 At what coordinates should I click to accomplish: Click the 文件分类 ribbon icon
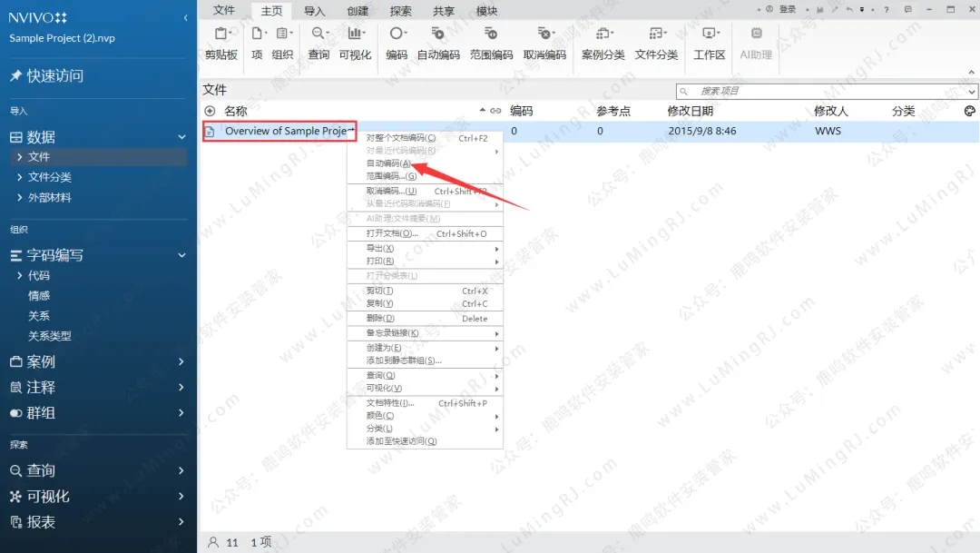(656, 34)
